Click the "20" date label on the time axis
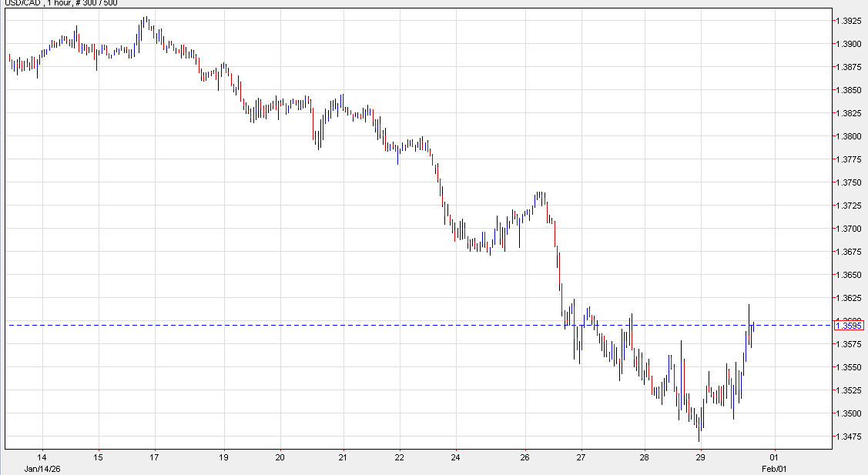The width and height of the screenshot is (868, 475). coord(279,456)
